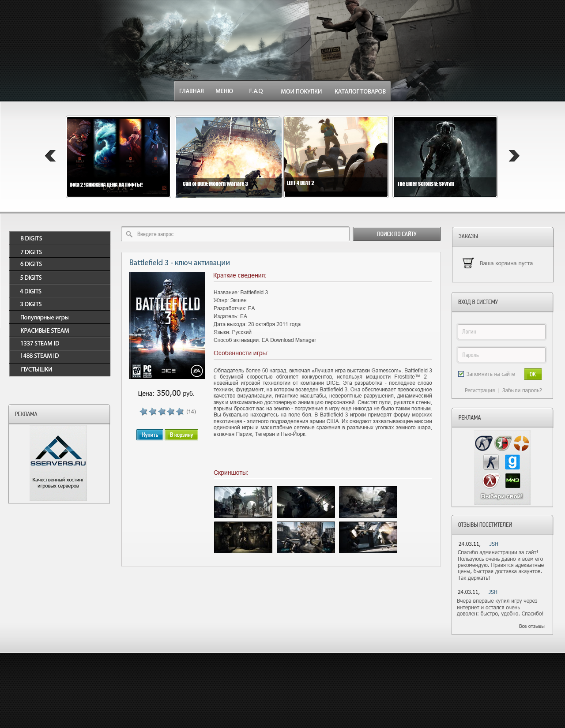Open the LEFT 4 DEAT 2 slide
Image resolution: width=565 pixels, height=728 pixels.
coord(336,157)
